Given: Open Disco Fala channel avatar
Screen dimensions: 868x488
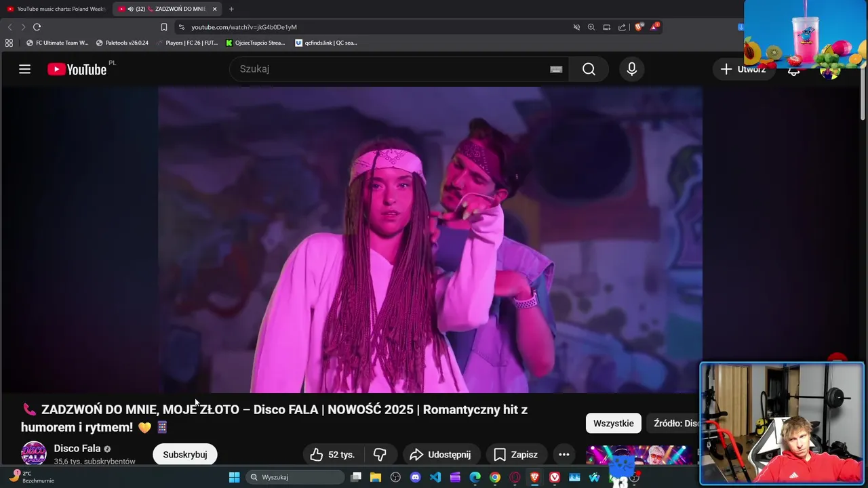Looking at the screenshot, I should coord(34,453).
